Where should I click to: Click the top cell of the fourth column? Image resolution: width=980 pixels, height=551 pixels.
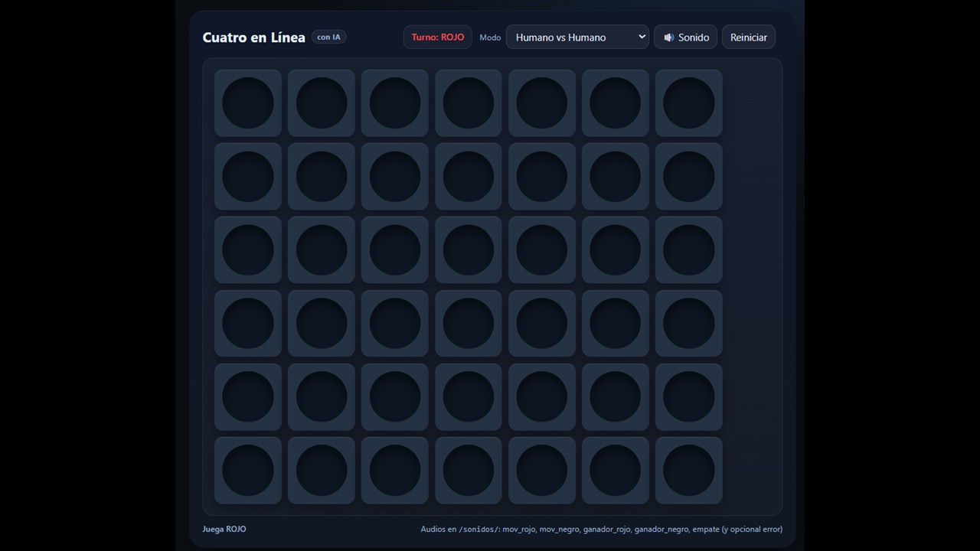pyautogui.click(x=469, y=103)
